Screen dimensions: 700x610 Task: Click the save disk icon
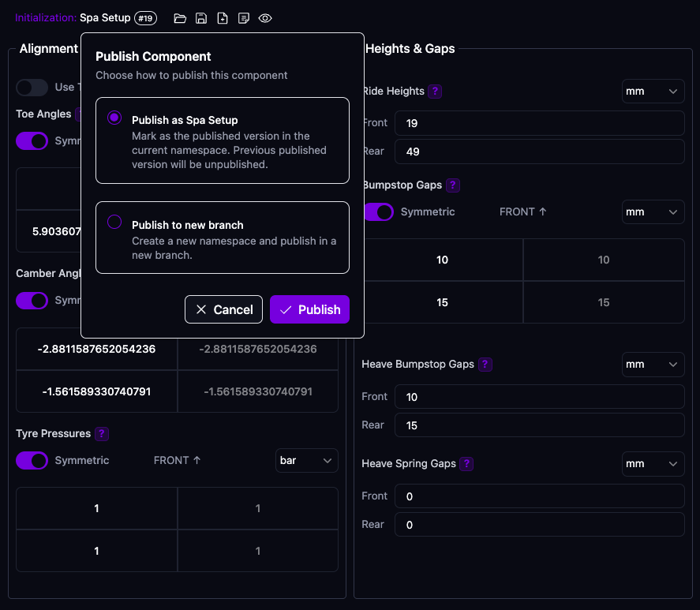pos(201,18)
